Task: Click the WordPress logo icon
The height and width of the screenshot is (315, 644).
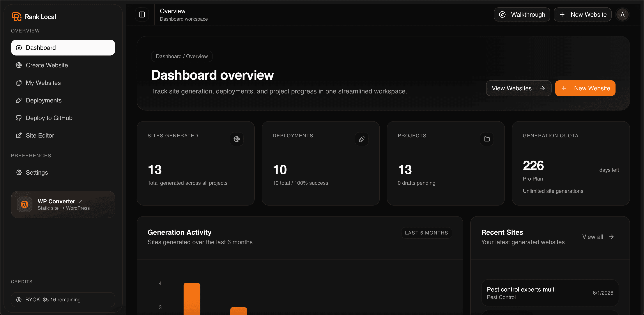Action: [25, 204]
